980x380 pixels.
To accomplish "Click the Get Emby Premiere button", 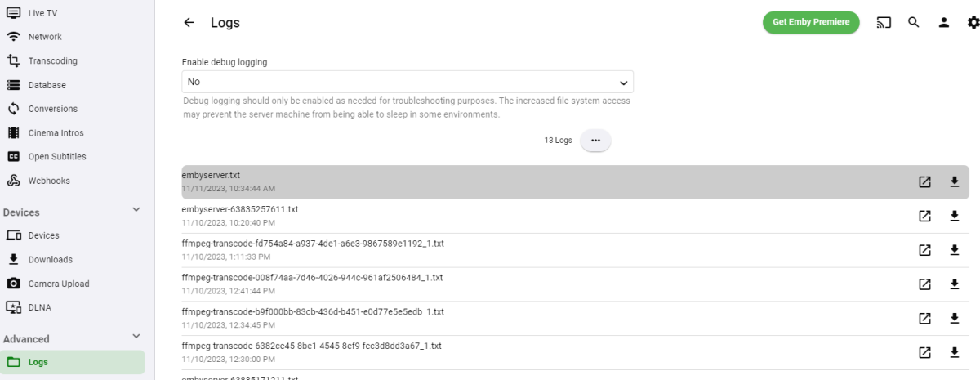I will [810, 23].
